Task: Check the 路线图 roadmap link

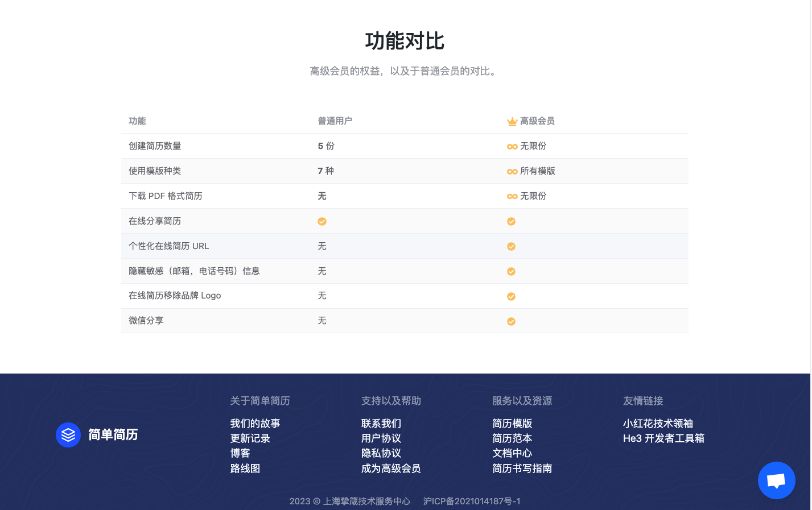Action: click(x=245, y=468)
